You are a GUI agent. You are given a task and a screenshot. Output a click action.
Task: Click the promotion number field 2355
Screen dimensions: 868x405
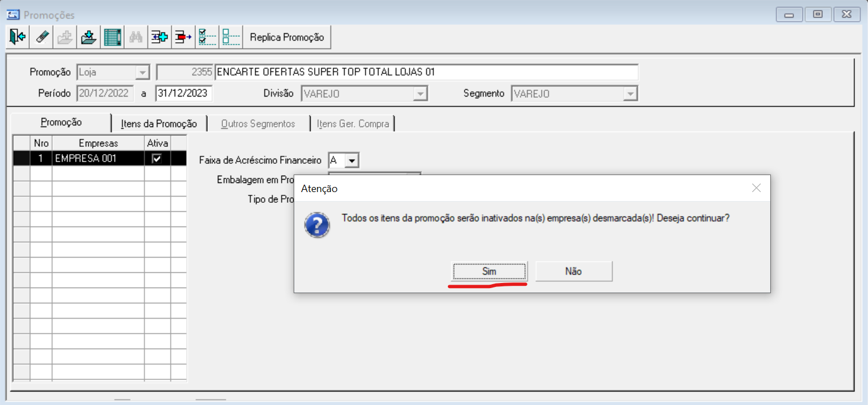pyautogui.click(x=185, y=72)
